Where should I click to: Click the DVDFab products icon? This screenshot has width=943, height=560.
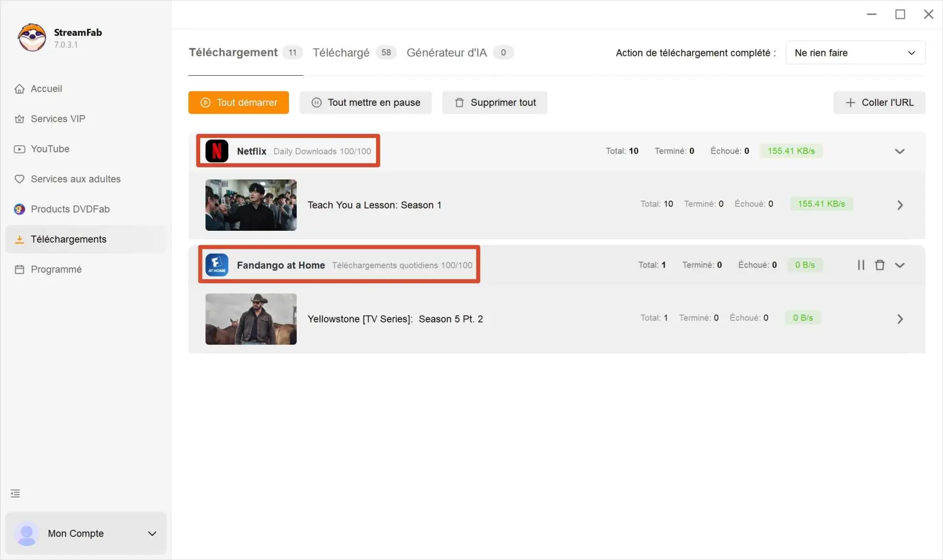20,209
